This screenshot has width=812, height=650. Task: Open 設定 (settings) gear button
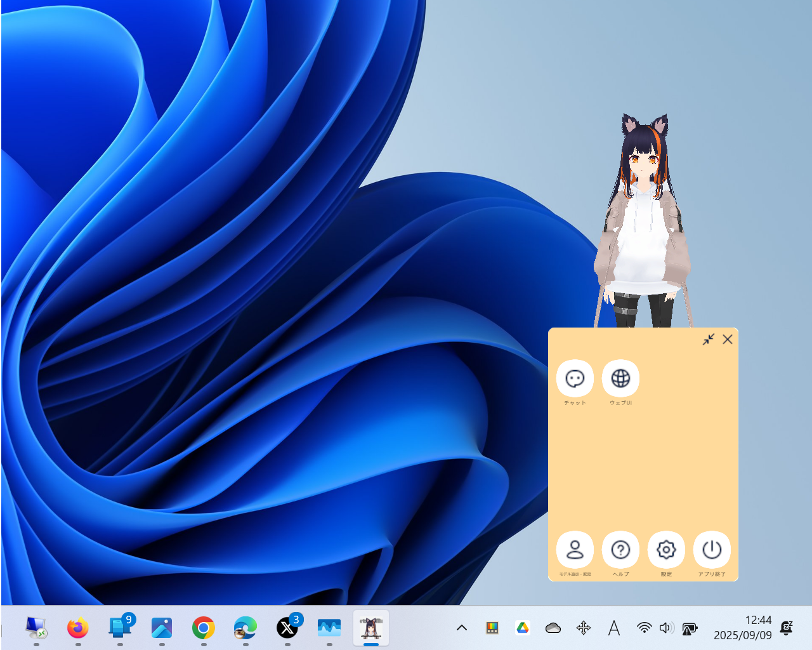tap(666, 549)
